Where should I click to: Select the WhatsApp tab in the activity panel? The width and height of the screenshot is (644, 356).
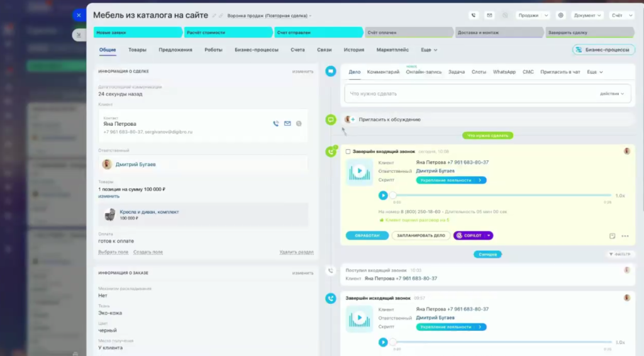(504, 72)
